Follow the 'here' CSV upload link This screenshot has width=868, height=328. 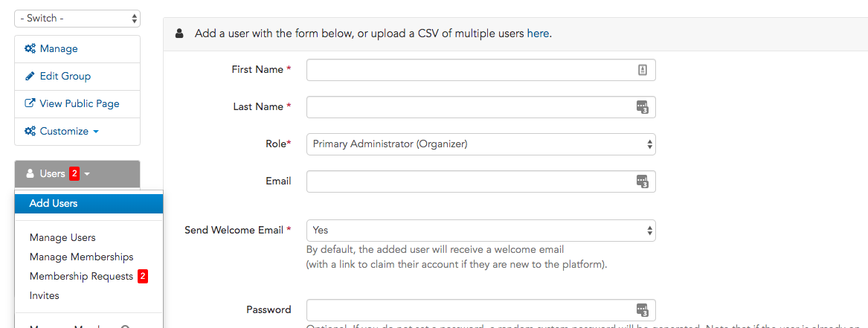point(538,33)
